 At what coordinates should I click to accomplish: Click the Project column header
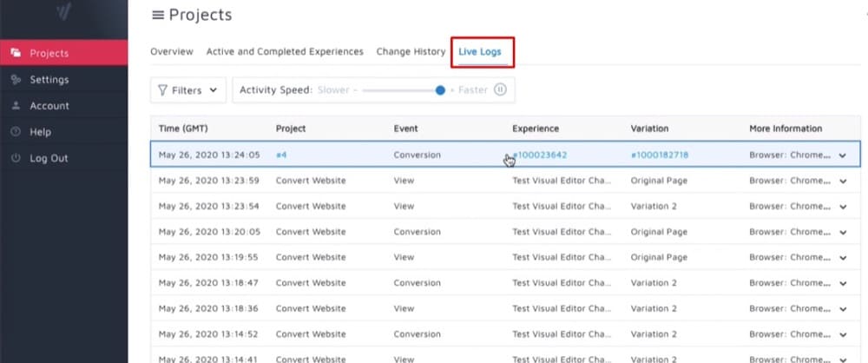coord(291,129)
